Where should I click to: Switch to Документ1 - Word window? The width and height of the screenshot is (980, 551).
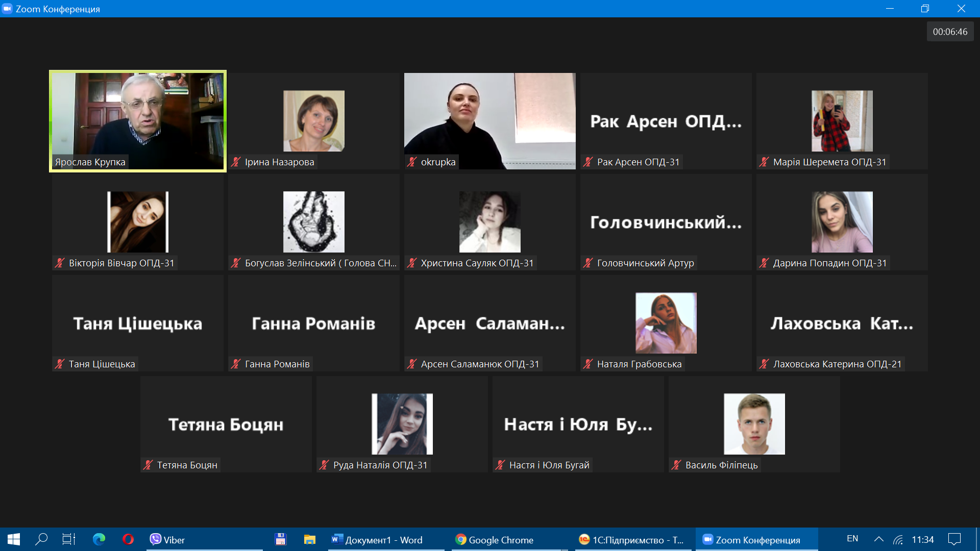(x=386, y=539)
